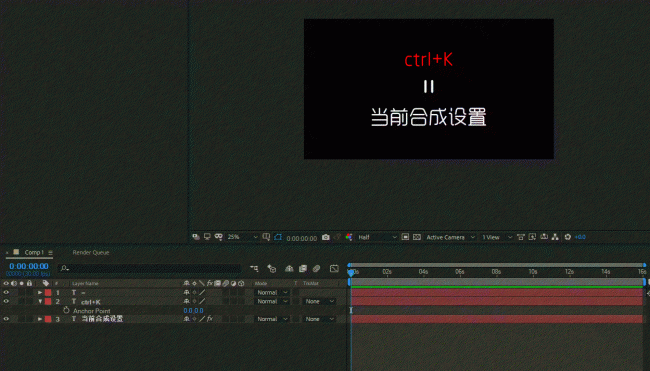Collapse the ctrl+K layer properties triangle
The height and width of the screenshot is (371, 650).
pyautogui.click(x=40, y=301)
